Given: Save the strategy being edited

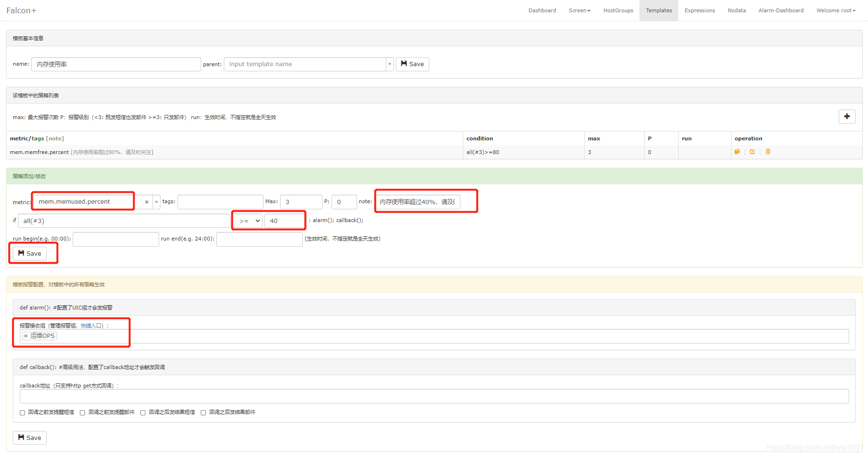Looking at the screenshot, I should 30,253.
